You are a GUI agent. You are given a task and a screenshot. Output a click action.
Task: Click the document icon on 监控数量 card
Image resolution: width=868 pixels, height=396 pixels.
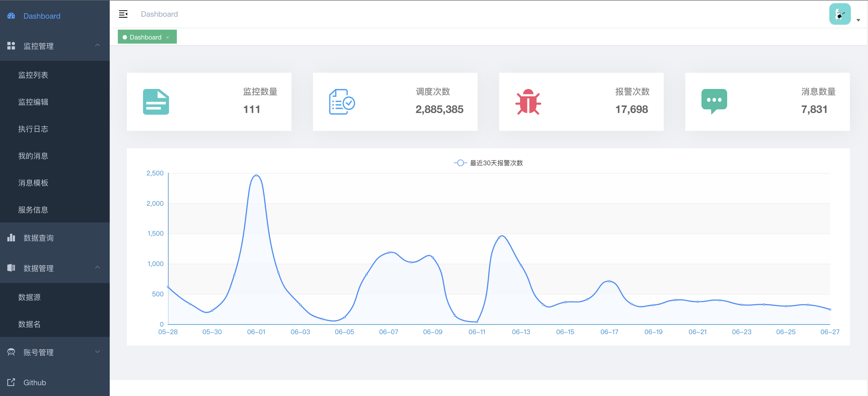(x=156, y=102)
